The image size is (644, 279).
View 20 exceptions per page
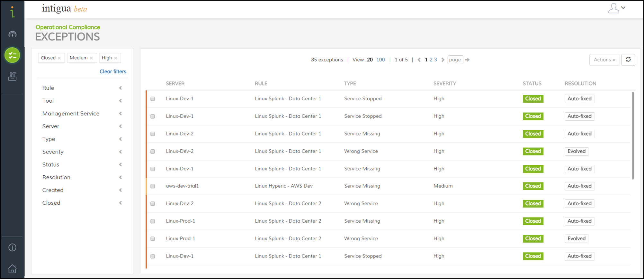[370, 60]
